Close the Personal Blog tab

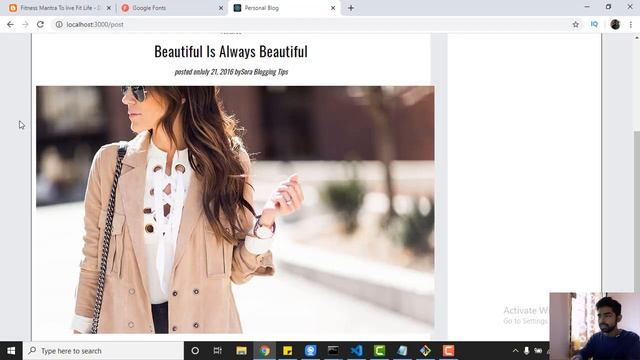[333, 8]
